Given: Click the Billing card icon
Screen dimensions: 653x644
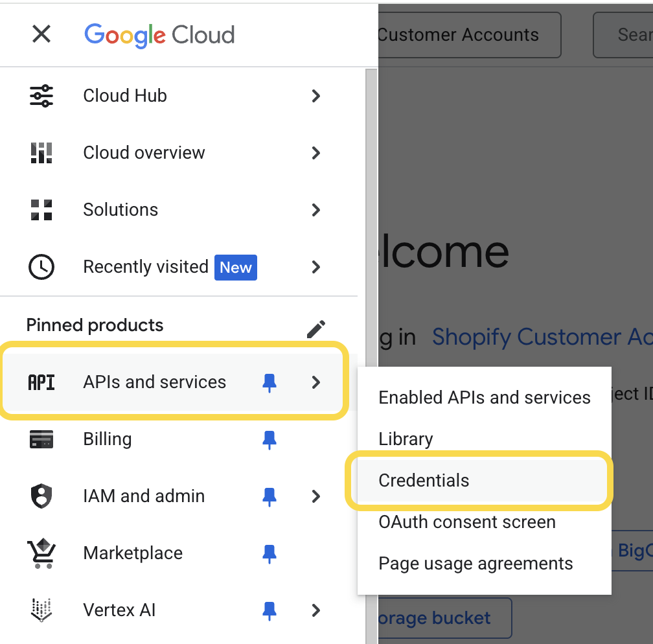Looking at the screenshot, I should tap(41, 439).
